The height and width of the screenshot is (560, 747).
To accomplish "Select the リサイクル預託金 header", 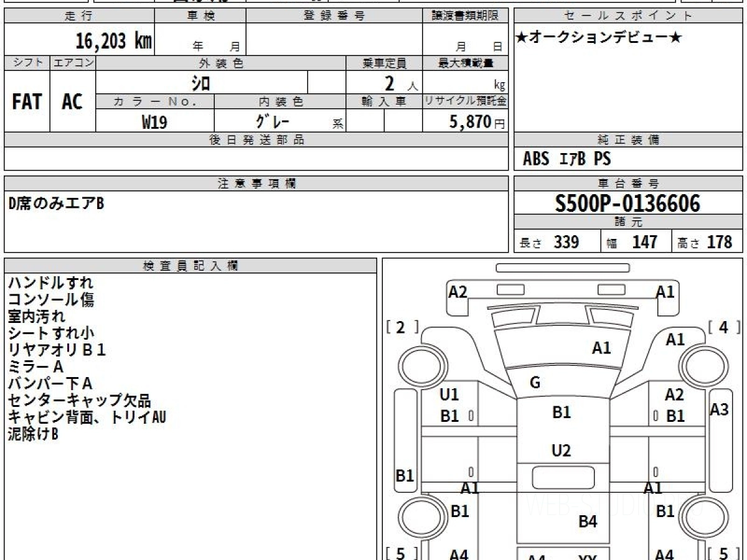I will coord(466,101).
